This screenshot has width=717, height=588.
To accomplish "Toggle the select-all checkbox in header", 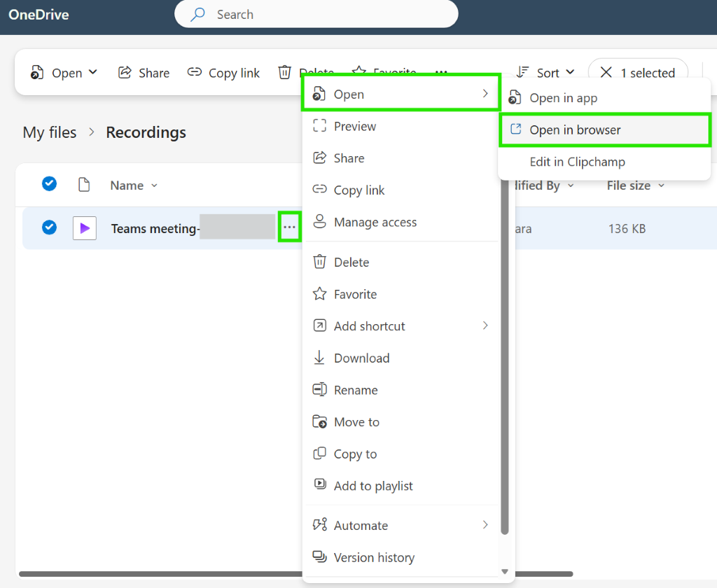I will coord(50,183).
